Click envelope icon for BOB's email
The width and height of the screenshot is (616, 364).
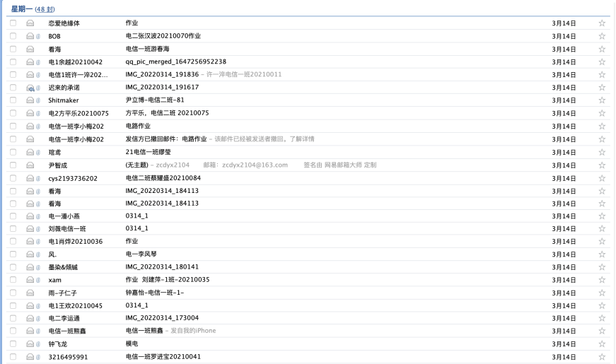[x=30, y=36]
